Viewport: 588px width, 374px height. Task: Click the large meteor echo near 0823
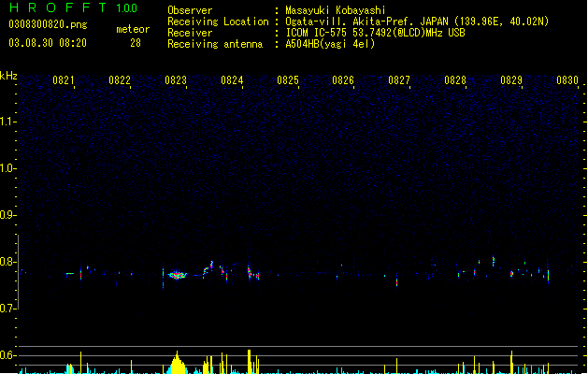coord(178,275)
